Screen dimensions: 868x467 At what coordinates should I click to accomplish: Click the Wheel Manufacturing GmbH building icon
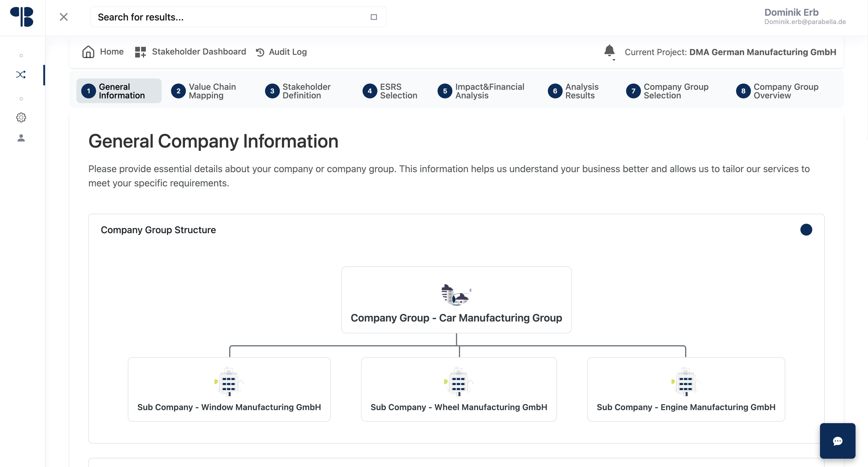(458, 381)
